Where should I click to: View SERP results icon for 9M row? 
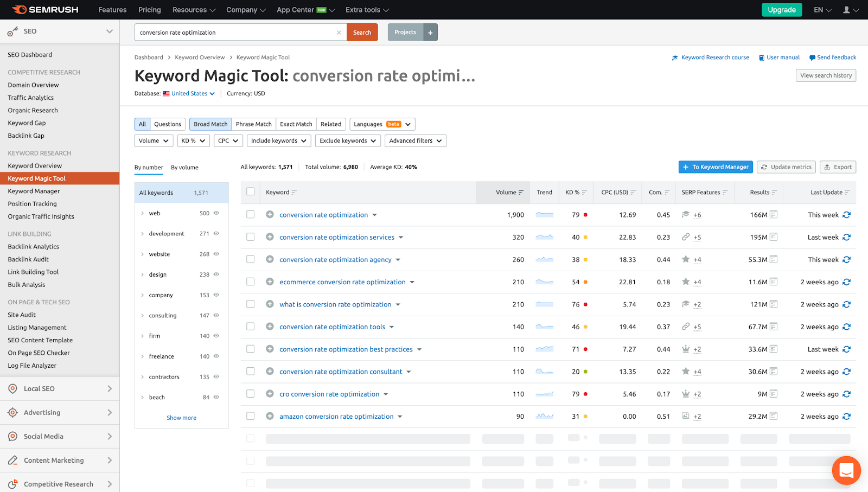774,394
